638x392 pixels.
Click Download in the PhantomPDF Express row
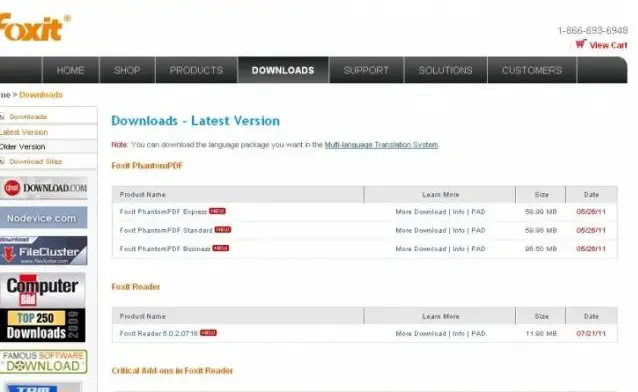pyautogui.click(x=430, y=212)
